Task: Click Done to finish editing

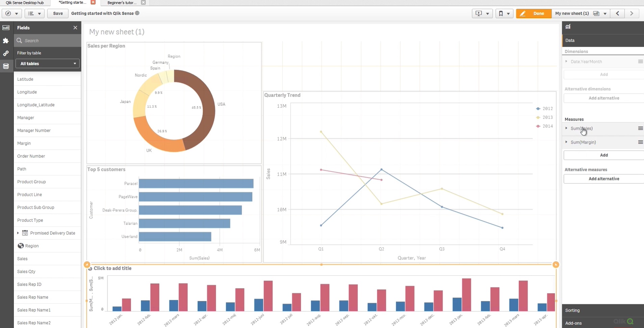Action: click(x=534, y=14)
